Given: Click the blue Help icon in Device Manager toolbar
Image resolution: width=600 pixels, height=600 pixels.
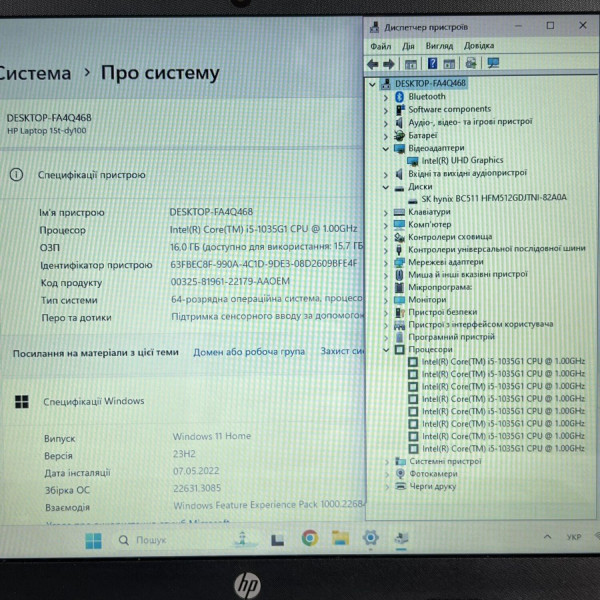Looking at the screenshot, I should click(x=432, y=64).
